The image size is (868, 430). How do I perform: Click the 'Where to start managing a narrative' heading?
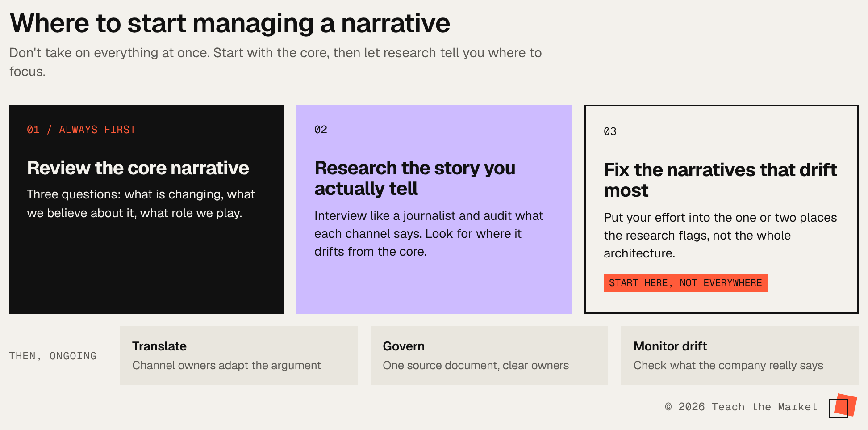(230, 23)
